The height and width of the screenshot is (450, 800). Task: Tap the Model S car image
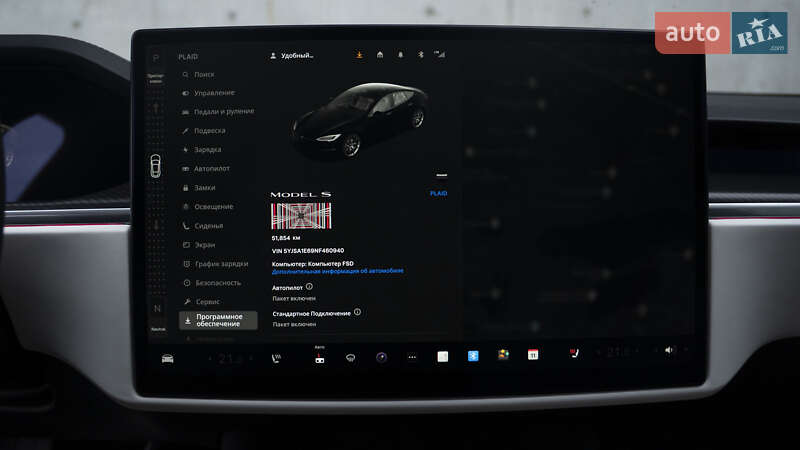tap(360, 119)
